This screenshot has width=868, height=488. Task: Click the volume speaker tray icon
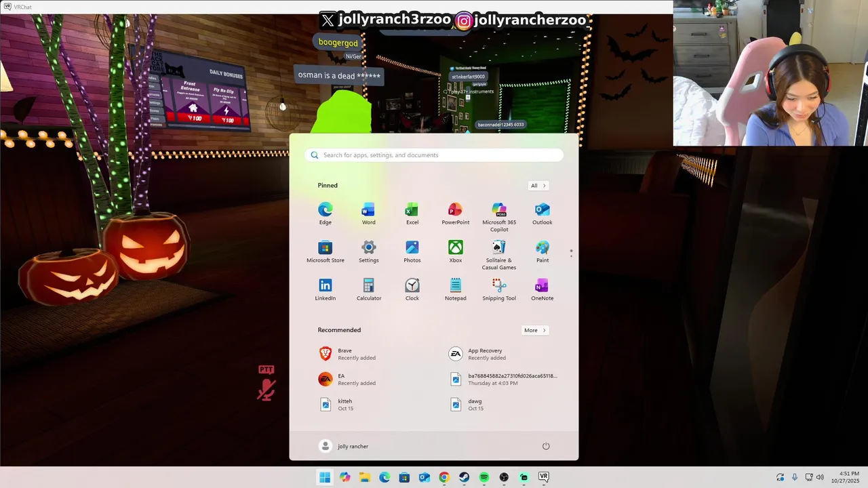point(820,477)
